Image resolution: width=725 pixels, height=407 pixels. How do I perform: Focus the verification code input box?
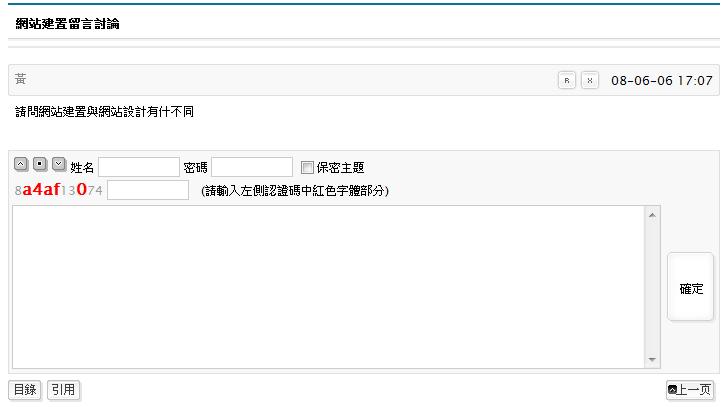(x=148, y=190)
